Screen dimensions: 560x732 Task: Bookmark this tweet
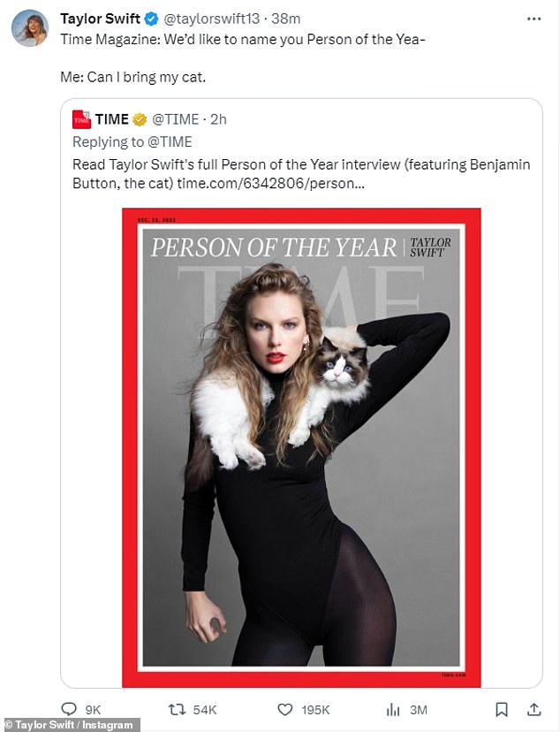click(x=501, y=709)
